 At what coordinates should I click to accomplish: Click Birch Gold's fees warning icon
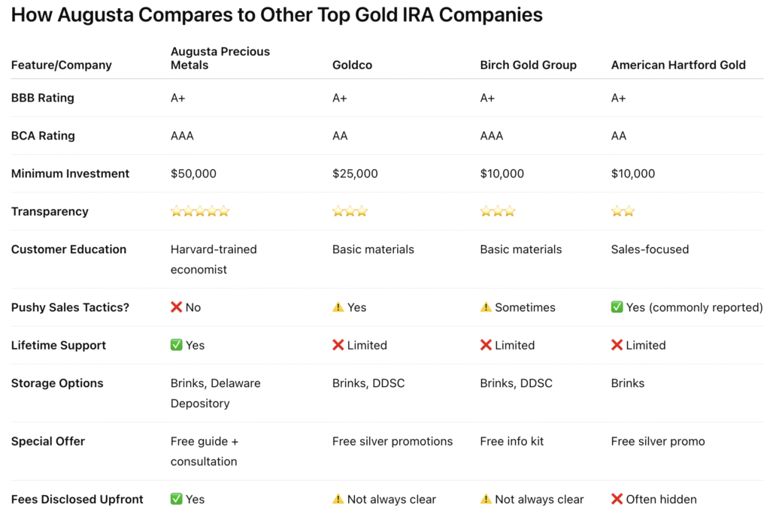coord(487,499)
